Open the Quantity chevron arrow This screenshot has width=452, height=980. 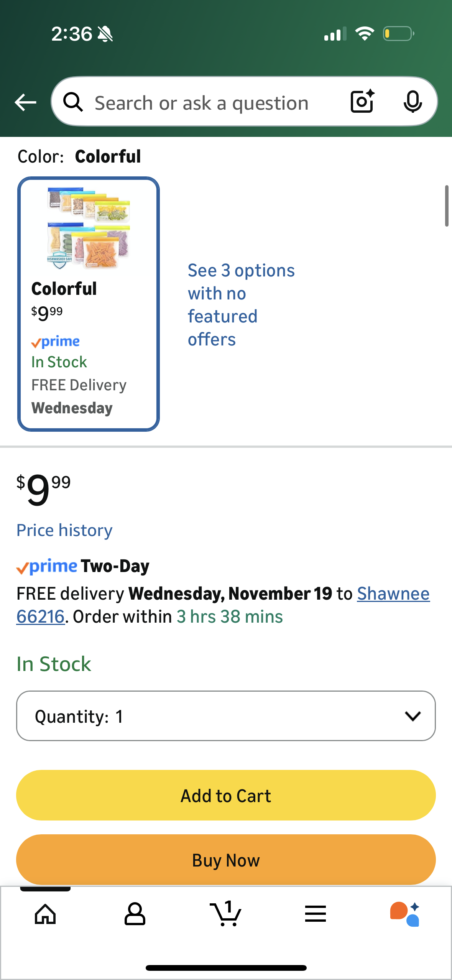click(x=413, y=716)
